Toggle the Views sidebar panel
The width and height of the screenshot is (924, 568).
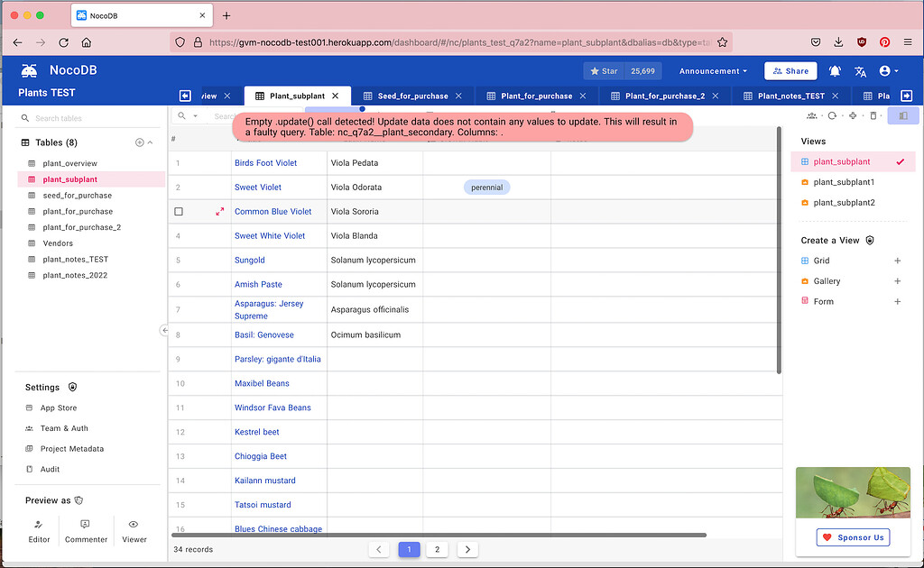coord(903,115)
